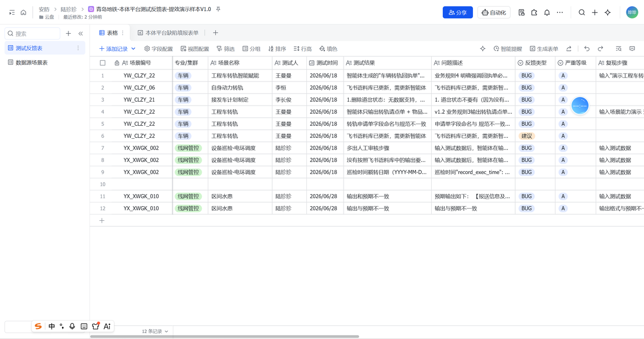Image resolution: width=644 pixels, height=339 pixels.
Task: Open the 反馈类型 column header dropdown
Action: point(535,63)
